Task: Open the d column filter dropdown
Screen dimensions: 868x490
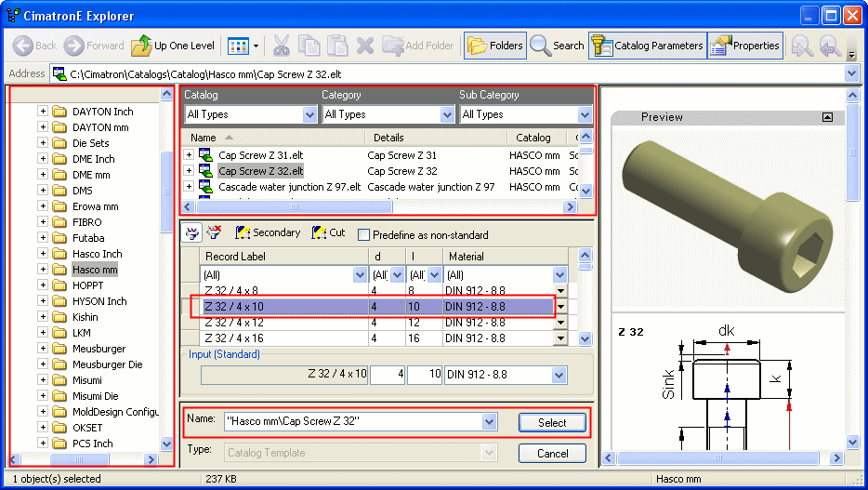Action: click(397, 274)
